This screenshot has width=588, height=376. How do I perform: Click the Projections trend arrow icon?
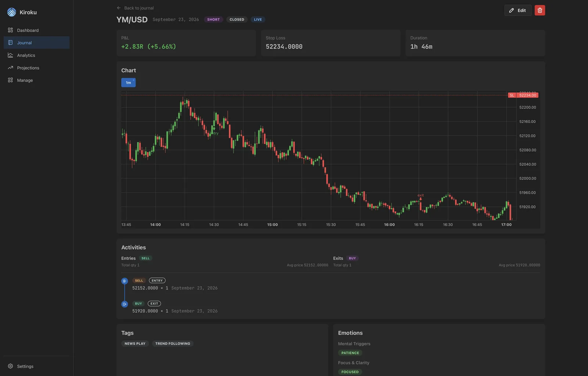pos(10,68)
